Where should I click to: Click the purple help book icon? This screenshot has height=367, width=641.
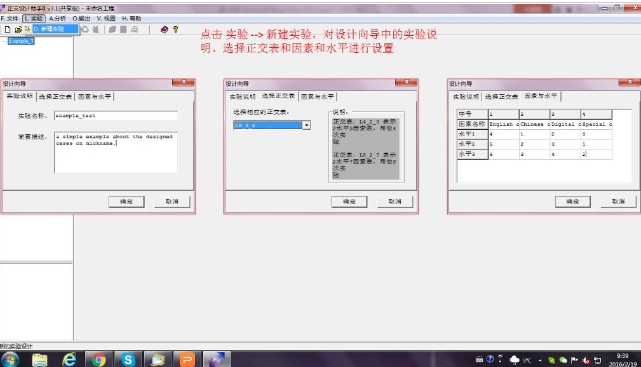click(164, 29)
